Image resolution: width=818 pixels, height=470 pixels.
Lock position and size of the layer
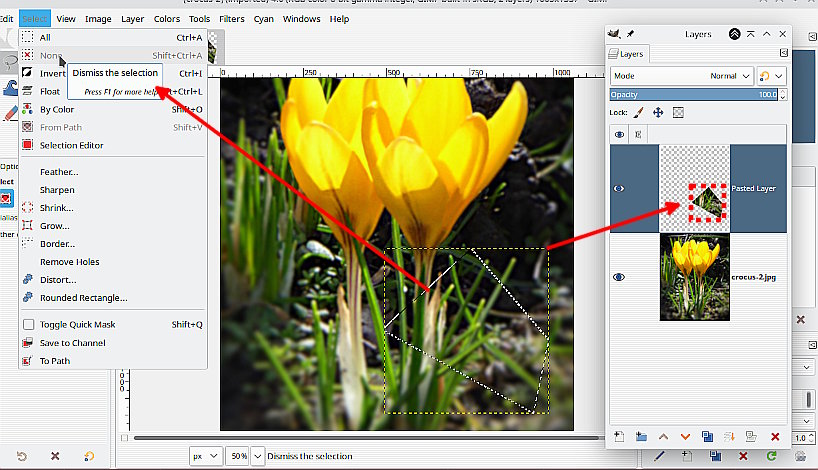click(x=658, y=112)
